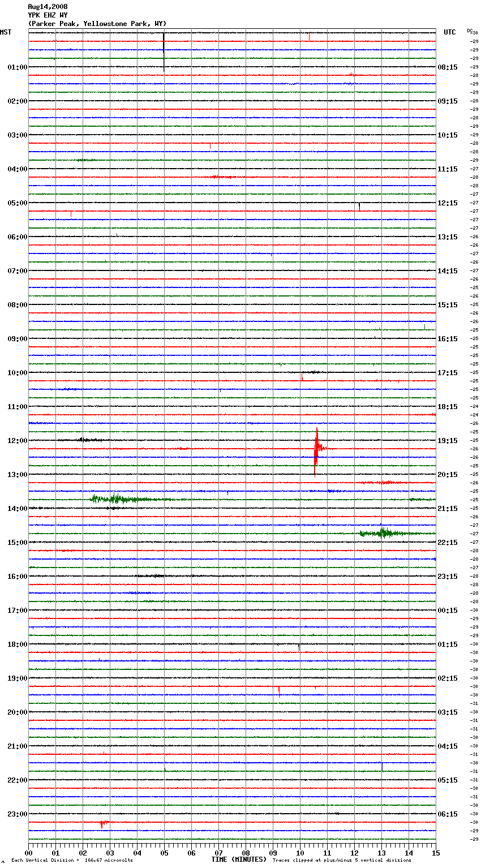
Task: Select the 07:00 MST time label
Action: pyautogui.click(x=18, y=271)
